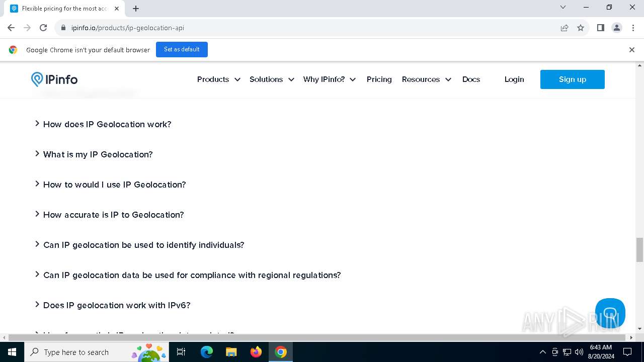Image resolution: width=644 pixels, height=362 pixels.
Task: Open the Windows Start menu
Action: (12, 352)
